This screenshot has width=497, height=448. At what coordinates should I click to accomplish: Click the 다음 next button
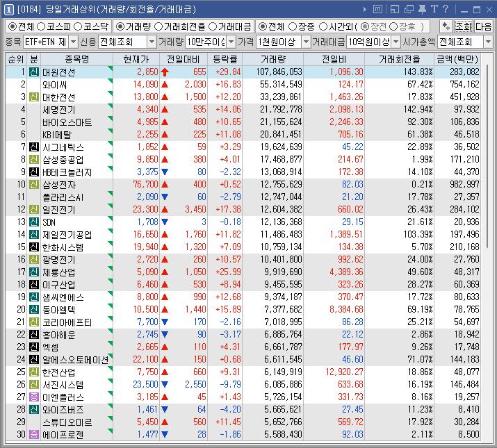(x=483, y=26)
